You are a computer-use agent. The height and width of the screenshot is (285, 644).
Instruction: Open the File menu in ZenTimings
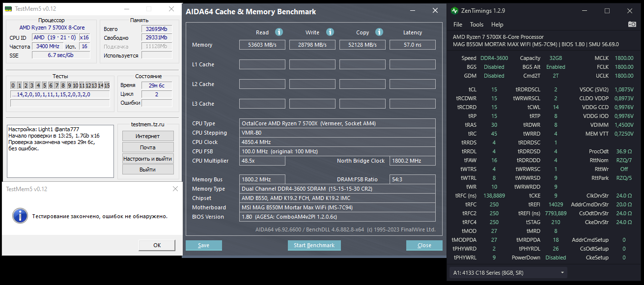[x=458, y=25]
